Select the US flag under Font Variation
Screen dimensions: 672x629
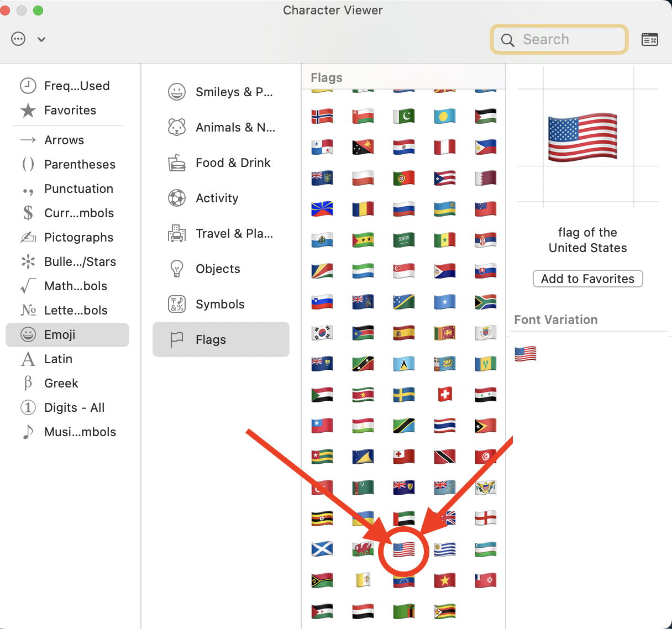(525, 354)
